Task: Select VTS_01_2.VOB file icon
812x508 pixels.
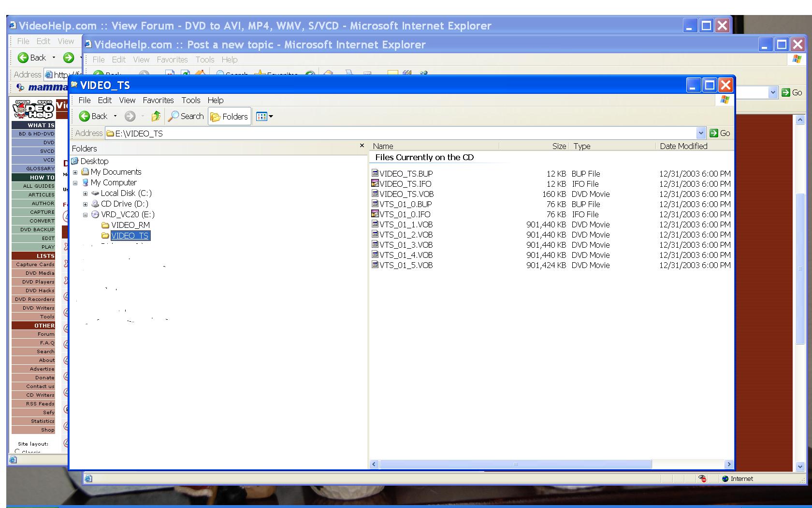Action: 375,234
